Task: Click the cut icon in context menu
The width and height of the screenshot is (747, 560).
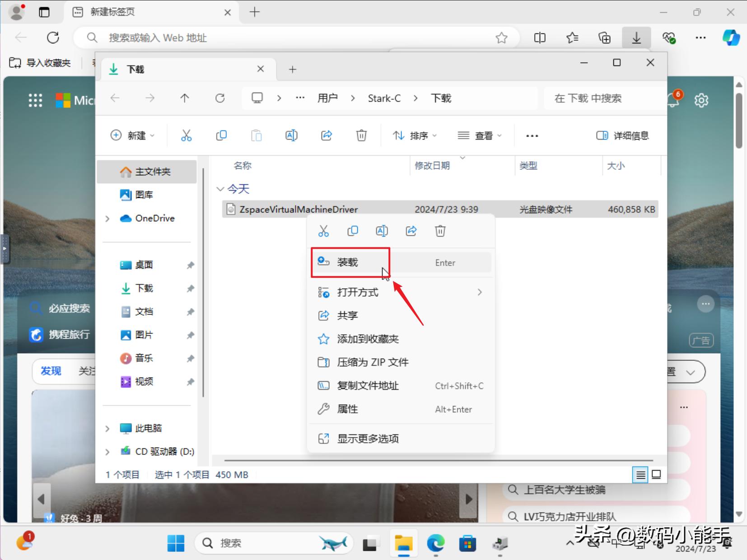Action: tap(323, 231)
